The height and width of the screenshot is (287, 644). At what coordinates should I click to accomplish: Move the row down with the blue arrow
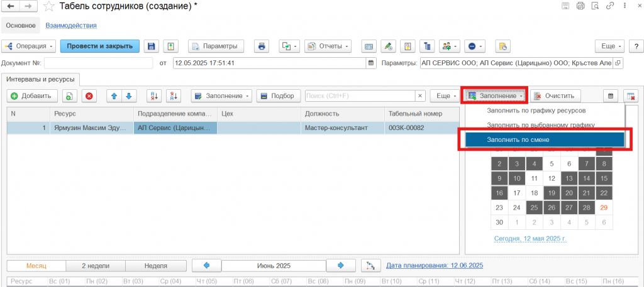pyautogui.click(x=128, y=96)
